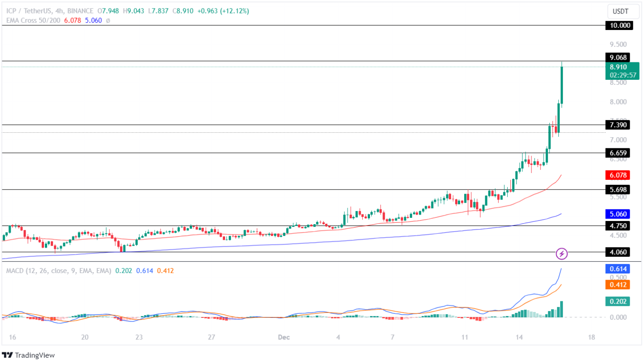Click the 27 date label on time axis
Image resolution: width=644 pixels, height=360 pixels.
(212, 338)
